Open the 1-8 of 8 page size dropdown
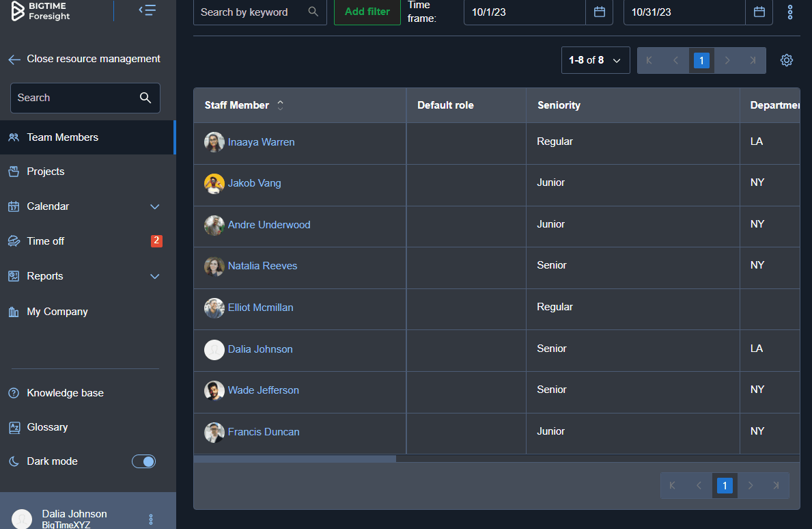812x529 pixels. [595, 60]
